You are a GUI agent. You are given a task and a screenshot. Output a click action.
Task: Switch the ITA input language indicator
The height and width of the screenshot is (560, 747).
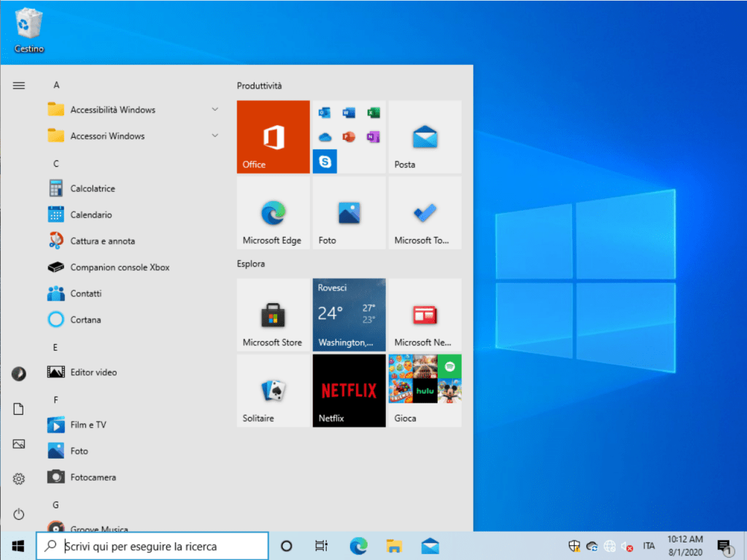pos(649,545)
